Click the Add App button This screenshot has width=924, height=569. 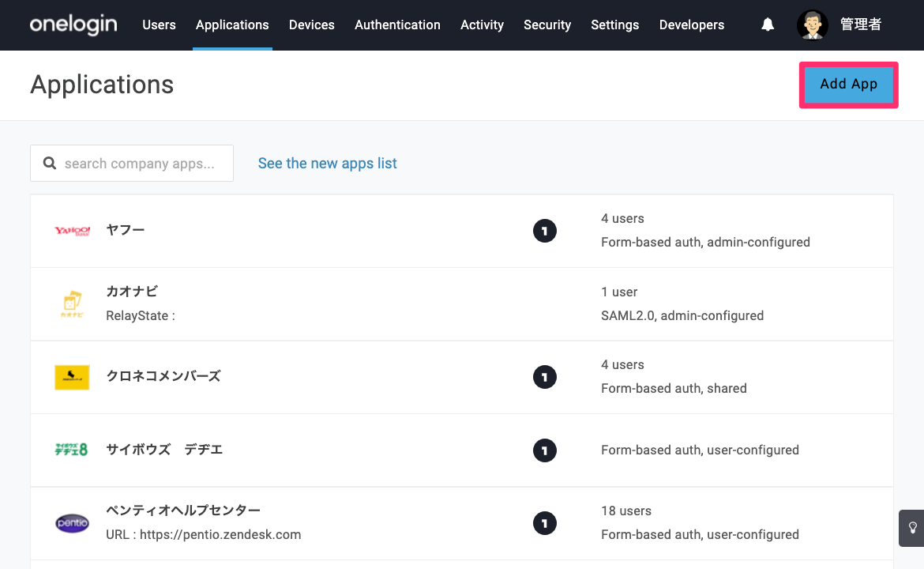(x=848, y=85)
